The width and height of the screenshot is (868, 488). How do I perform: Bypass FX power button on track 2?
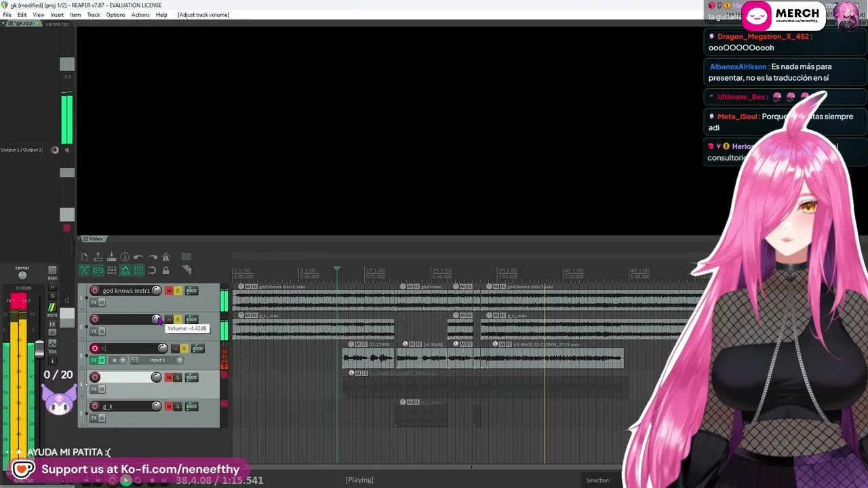point(102,331)
